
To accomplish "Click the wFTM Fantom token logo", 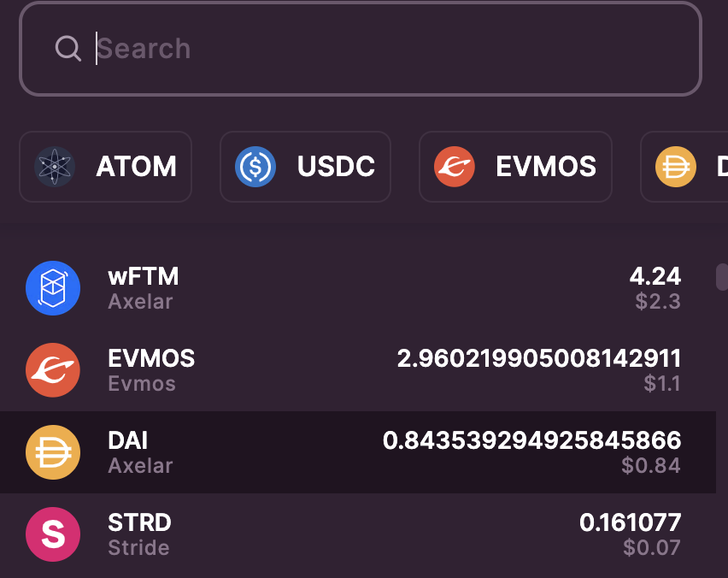I will 53,288.
